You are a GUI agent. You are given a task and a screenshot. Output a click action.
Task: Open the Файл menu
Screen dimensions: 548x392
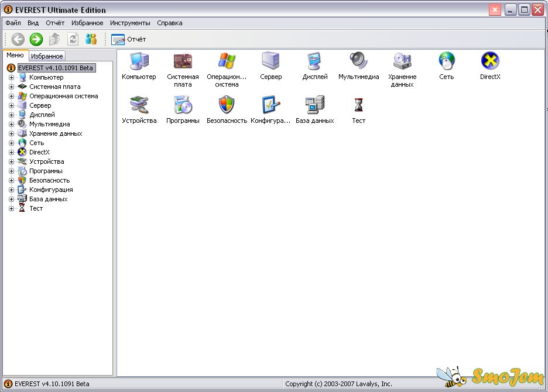pos(13,23)
